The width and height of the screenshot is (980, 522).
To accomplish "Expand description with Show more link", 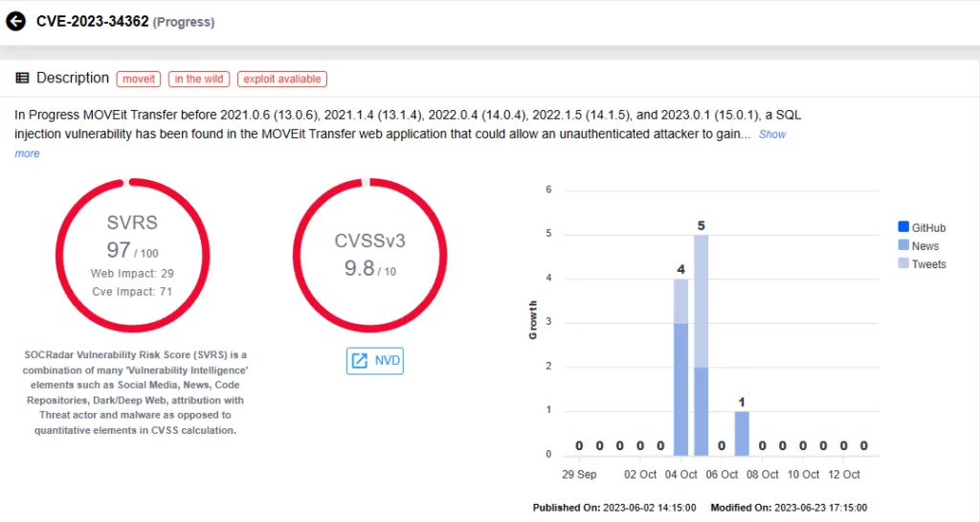I will [x=772, y=134].
